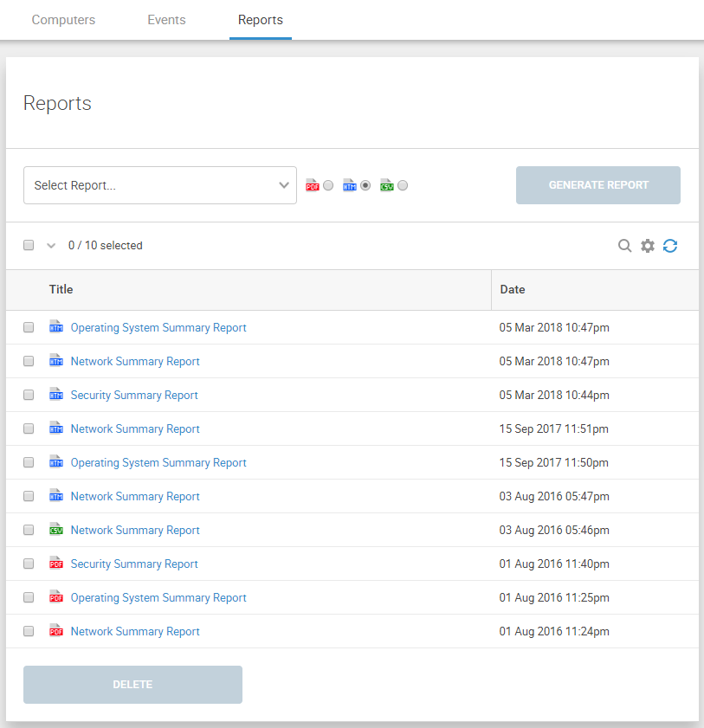Check the 15 Sep 2017 Operating System Summary row

tap(29, 462)
